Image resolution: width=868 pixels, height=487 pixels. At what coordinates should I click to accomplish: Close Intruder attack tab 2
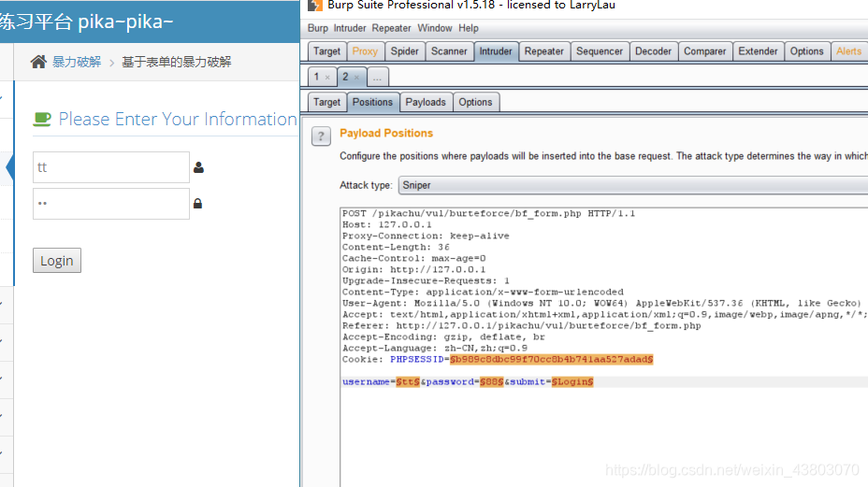(356, 78)
